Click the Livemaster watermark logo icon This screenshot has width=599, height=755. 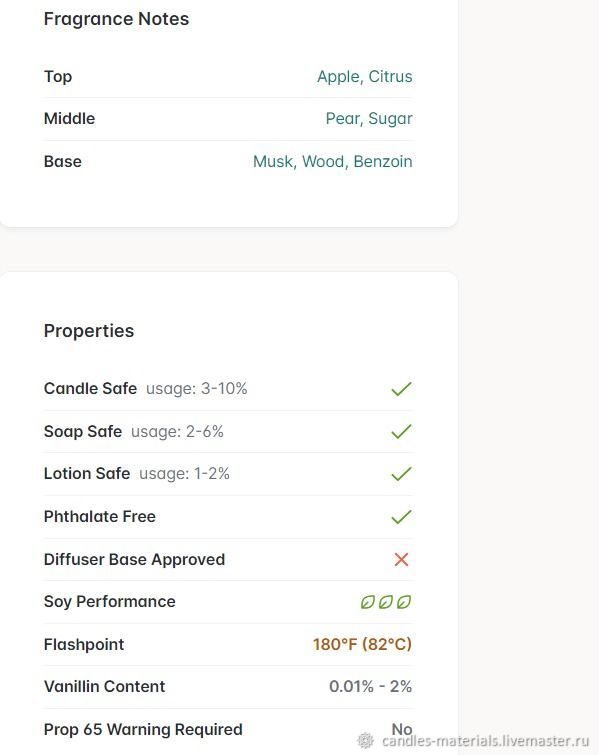(365, 741)
